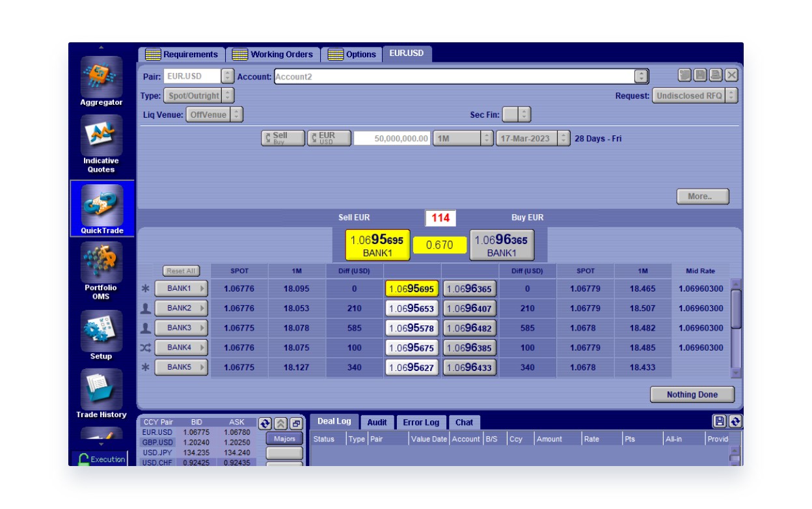Viewport: 812px width, 509px height.
Task: Click the More.. button
Action: coord(703,196)
